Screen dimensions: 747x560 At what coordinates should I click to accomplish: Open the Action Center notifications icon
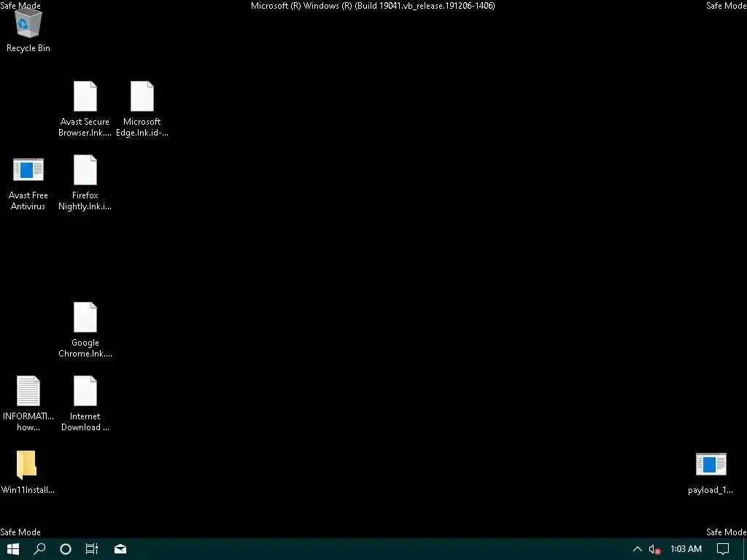723,549
